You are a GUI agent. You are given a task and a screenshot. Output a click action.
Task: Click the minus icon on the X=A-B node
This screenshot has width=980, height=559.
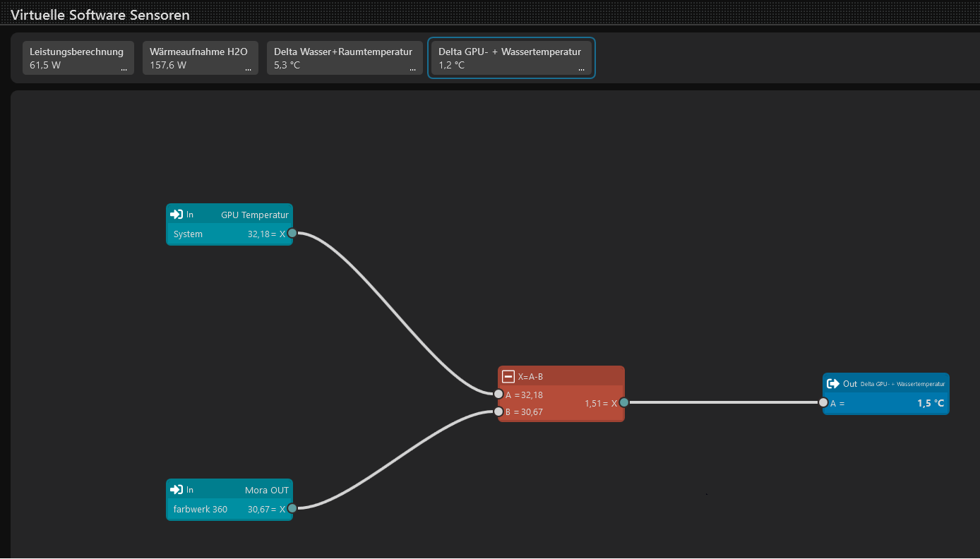(508, 376)
